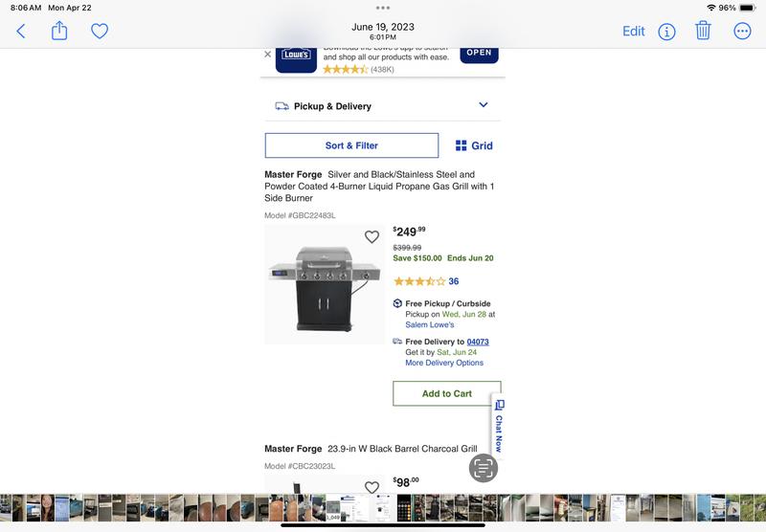Open the share sheet icon
Viewport: 766px width, 532px height.
[59, 31]
